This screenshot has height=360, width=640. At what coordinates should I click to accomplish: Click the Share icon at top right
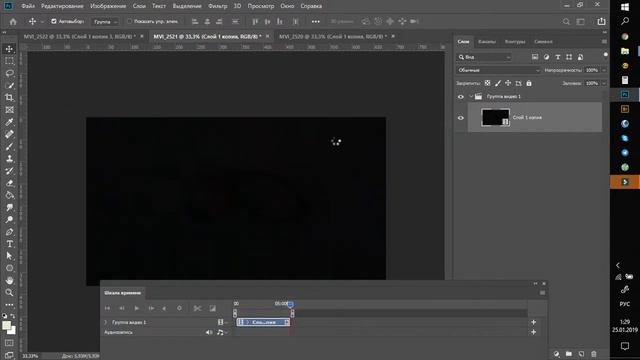601,21
